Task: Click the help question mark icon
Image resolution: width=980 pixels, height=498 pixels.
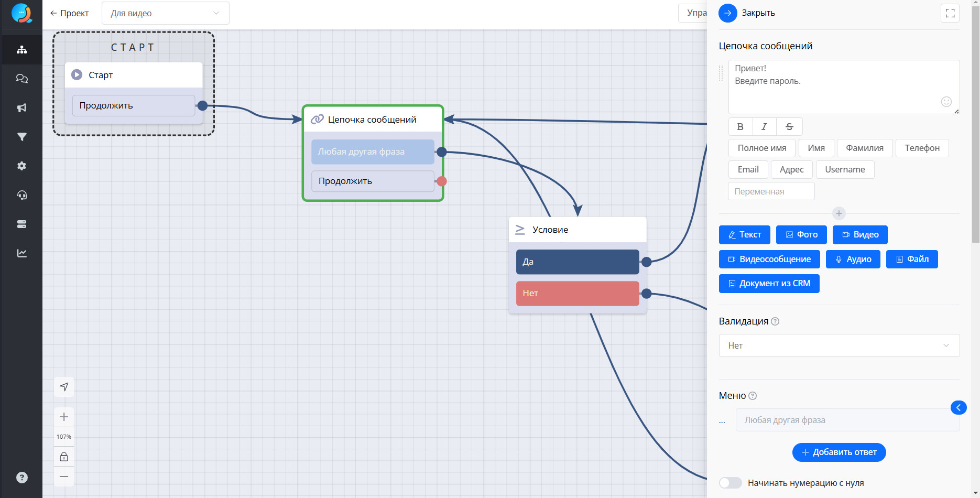Action: pos(21,478)
